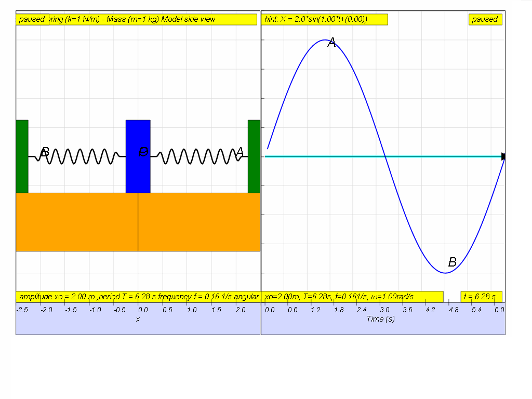Click the Time (s) axis label
Image resolution: width=532 pixels, height=399 pixels.
click(380, 319)
